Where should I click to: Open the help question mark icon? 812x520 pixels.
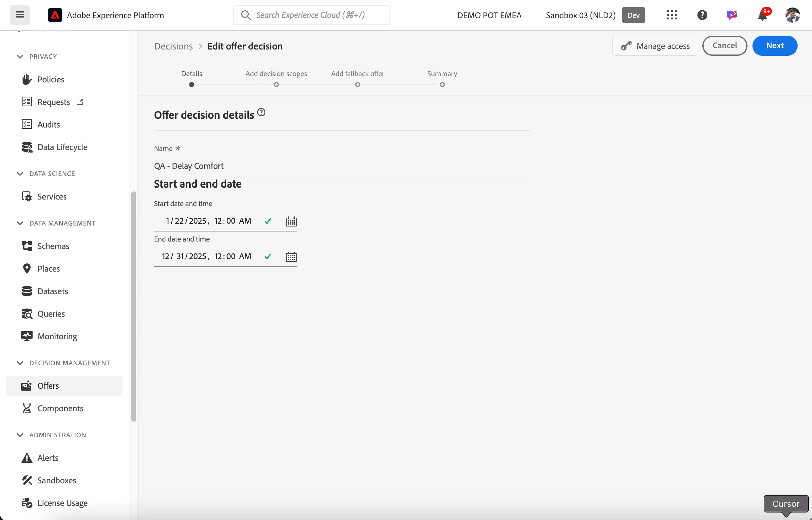point(702,15)
